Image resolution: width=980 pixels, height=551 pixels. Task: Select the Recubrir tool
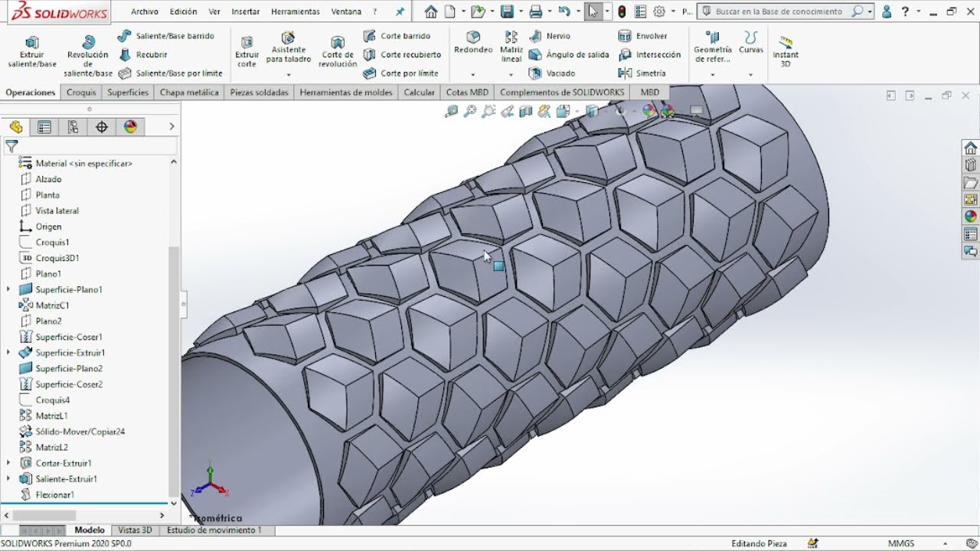[x=143, y=54]
